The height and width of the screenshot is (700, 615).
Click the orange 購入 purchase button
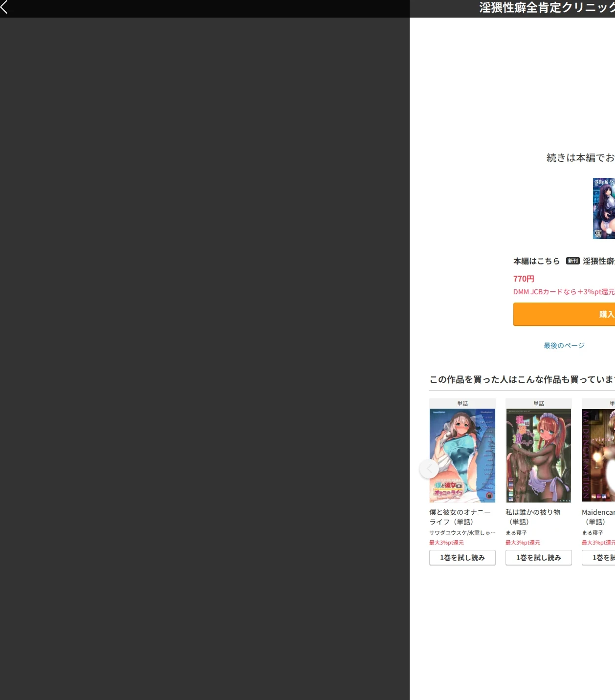tap(564, 314)
